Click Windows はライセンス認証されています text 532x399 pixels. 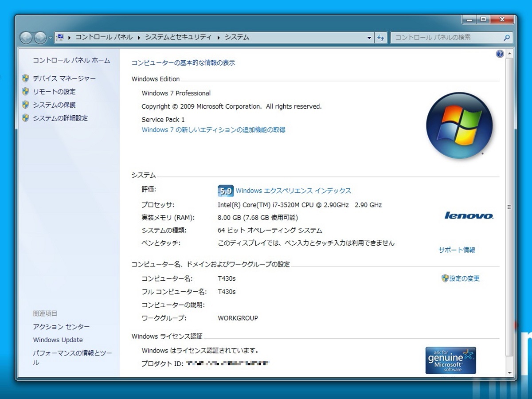coord(200,350)
